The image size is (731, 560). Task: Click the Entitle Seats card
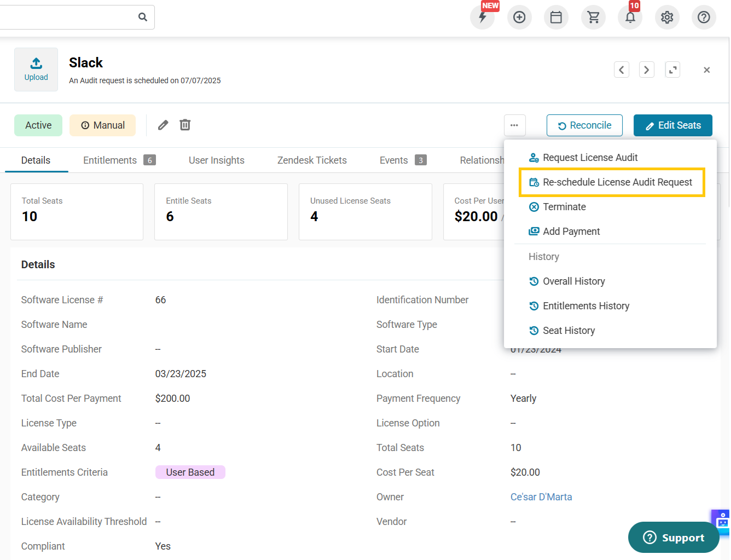tap(221, 212)
